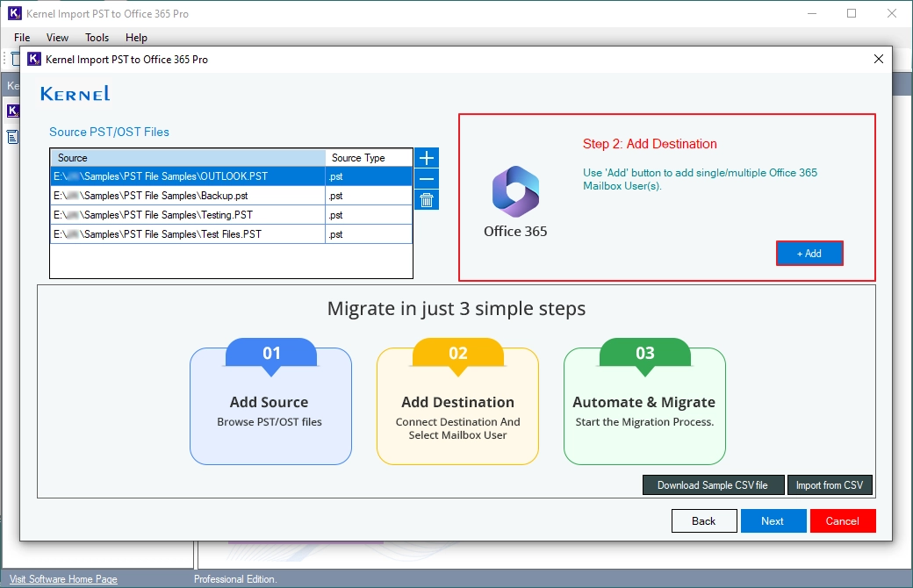
Task: Click the plus icon to add source file
Action: coord(427,158)
